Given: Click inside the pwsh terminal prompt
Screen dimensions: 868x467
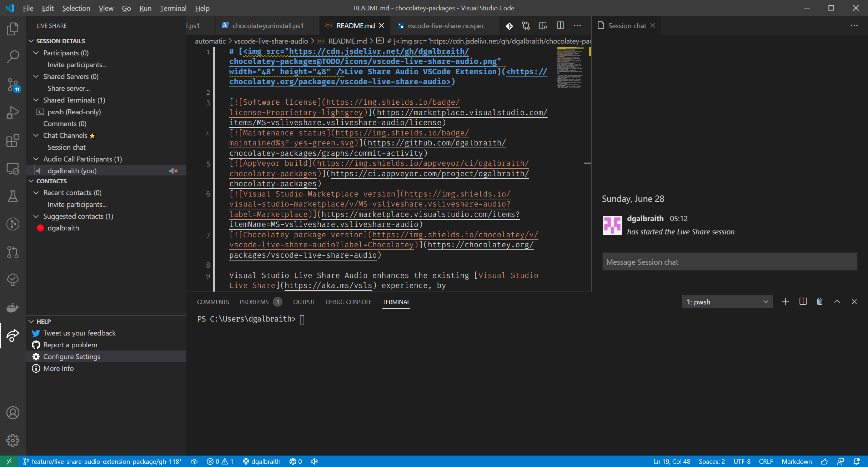Looking at the screenshot, I should coord(302,319).
